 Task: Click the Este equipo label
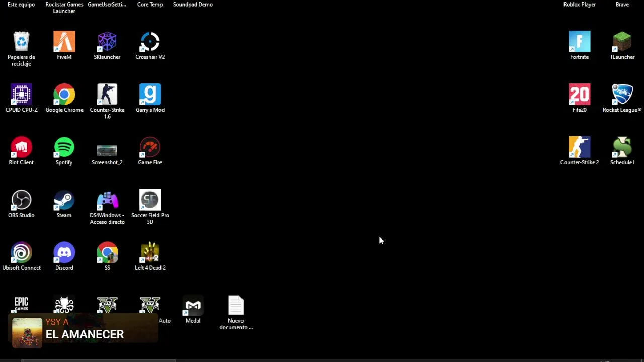pos(21,5)
